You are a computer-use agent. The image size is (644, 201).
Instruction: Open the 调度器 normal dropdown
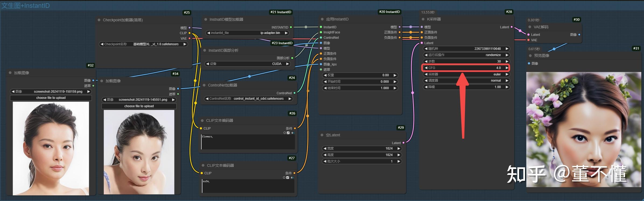point(466,81)
